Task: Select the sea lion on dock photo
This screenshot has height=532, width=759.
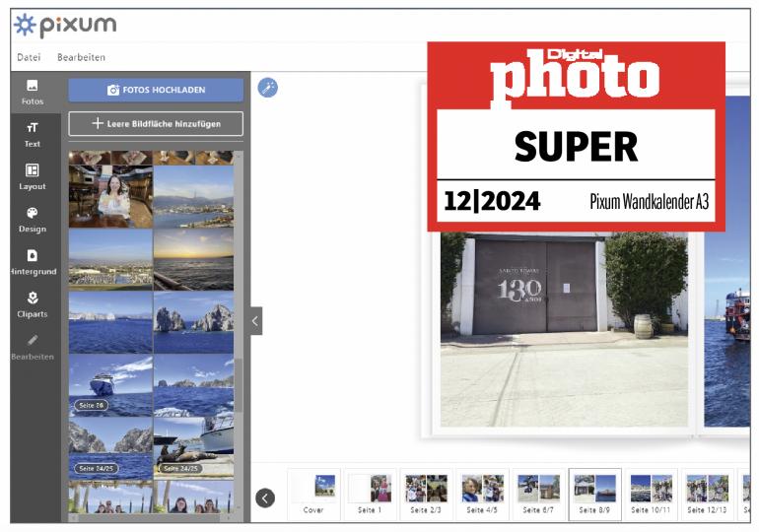Action: coord(193,448)
